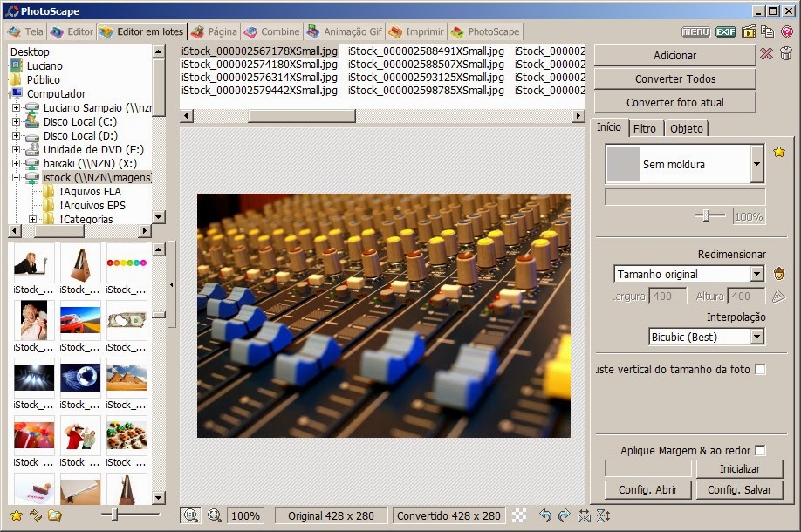Expand Unidade de DVD (E:) node
Viewport: 801px width, 532px height.
pos(16,150)
